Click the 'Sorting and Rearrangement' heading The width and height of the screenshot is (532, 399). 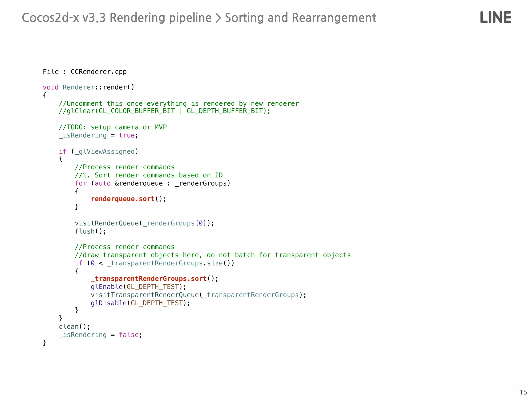[x=301, y=18]
